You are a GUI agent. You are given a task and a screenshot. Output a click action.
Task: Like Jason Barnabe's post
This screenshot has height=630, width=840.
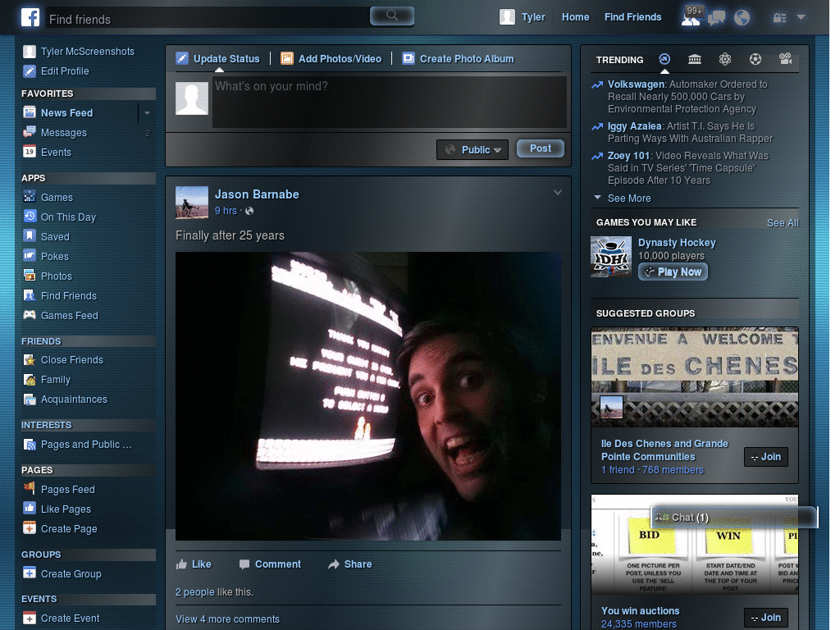click(x=194, y=564)
